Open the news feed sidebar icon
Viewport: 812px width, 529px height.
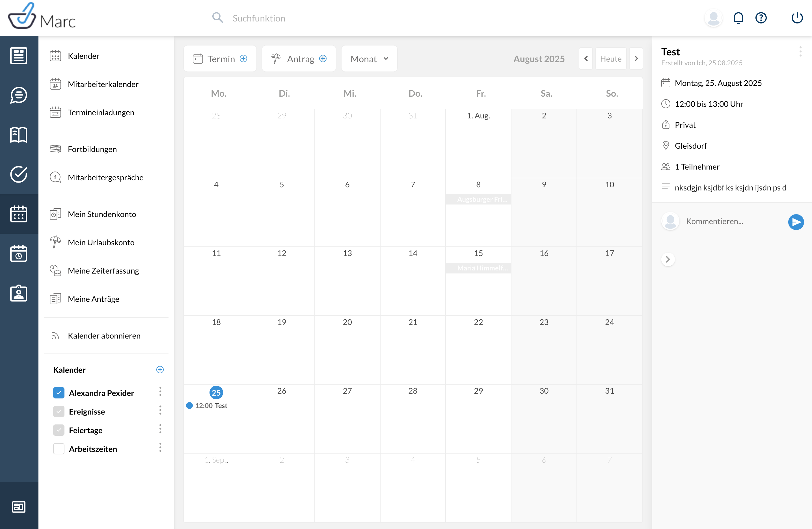19,56
